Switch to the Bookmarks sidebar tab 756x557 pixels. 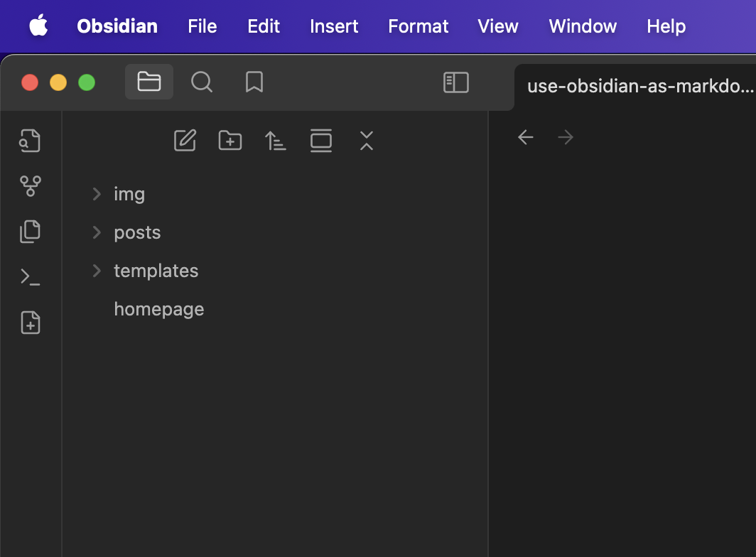click(254, 82)
